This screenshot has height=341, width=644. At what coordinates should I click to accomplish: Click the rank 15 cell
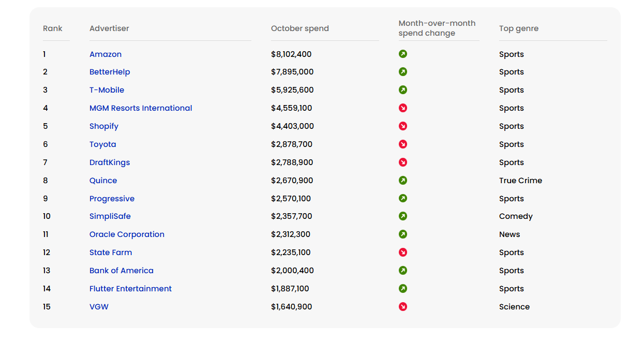coord(47,307)
